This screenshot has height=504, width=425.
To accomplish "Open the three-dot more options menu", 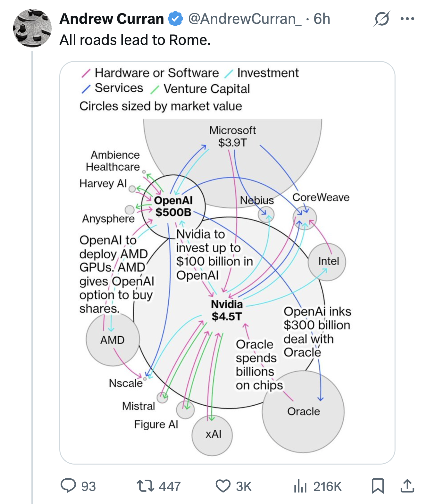I will click(x=407, y=19).
